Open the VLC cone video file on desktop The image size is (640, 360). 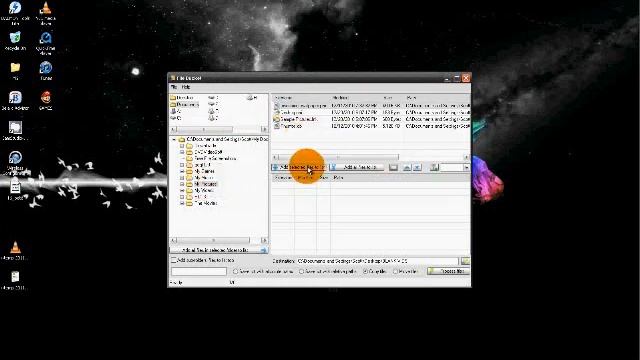tap(15, 247)
